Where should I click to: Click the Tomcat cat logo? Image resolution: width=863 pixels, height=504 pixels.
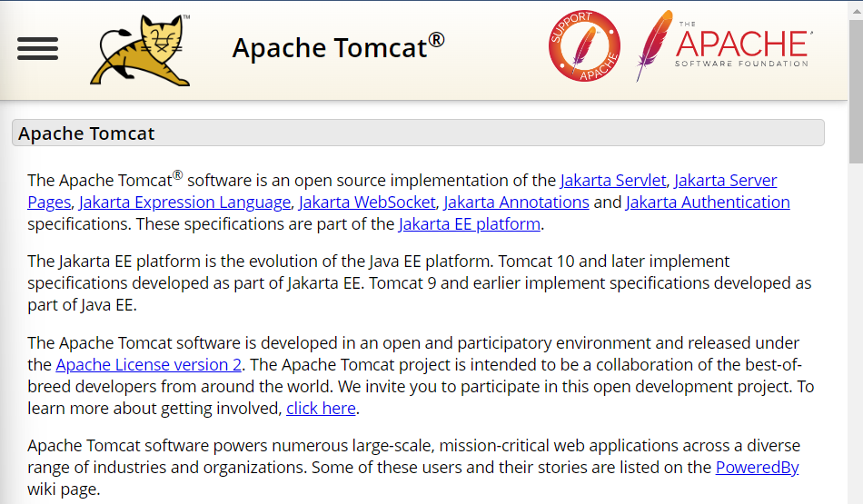point(140,50)
